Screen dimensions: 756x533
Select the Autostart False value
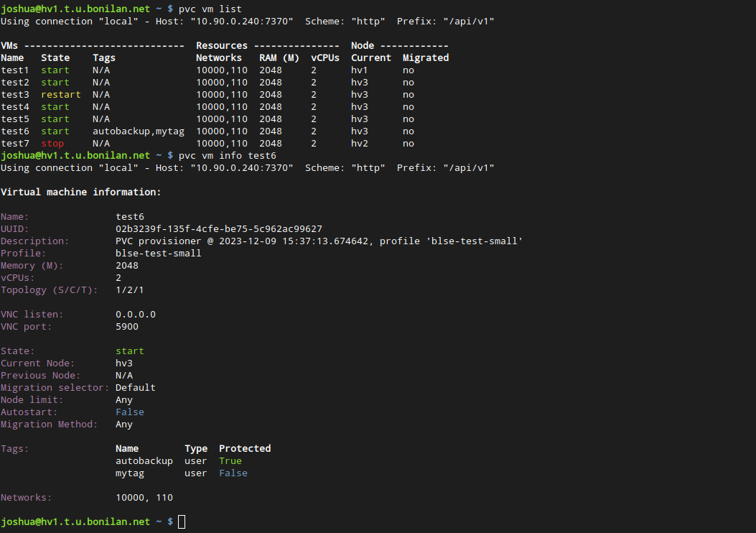point(130,412)
